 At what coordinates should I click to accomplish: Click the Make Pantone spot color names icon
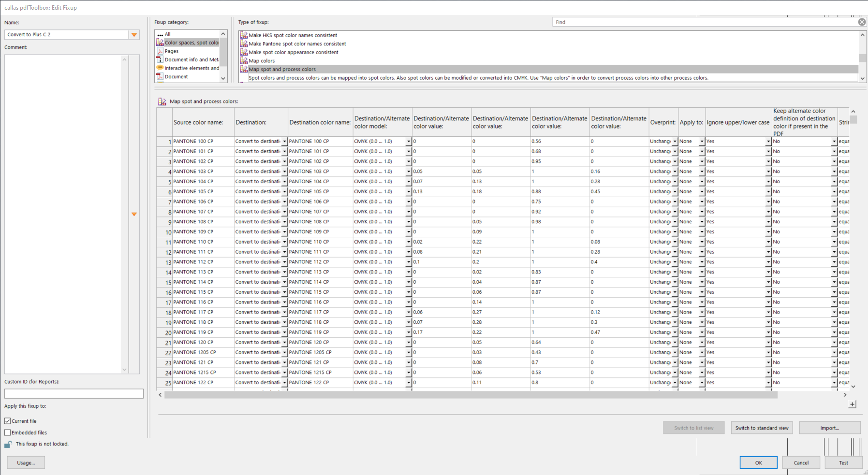pos(244,43)
